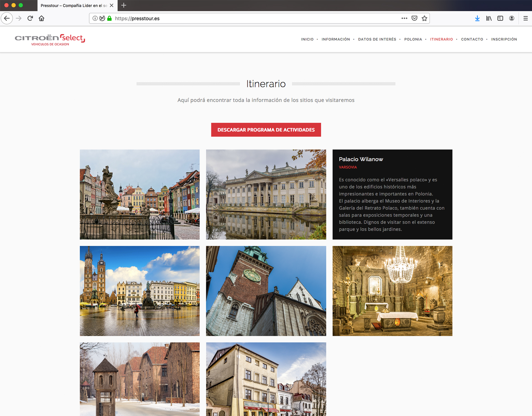The width and height of the screenshot is (532, 416).
Task: Toggle the sidebar view icon
Action: coord(500,18)
